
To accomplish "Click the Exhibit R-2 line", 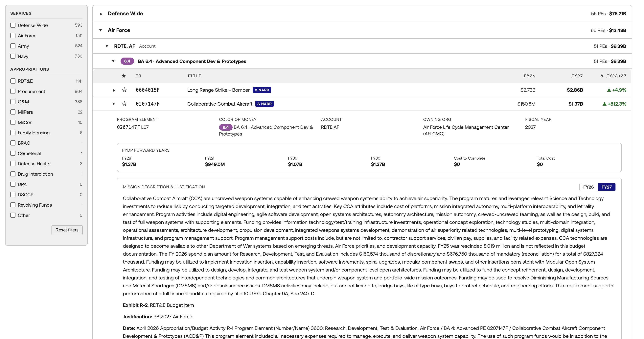I will (158, 305).
